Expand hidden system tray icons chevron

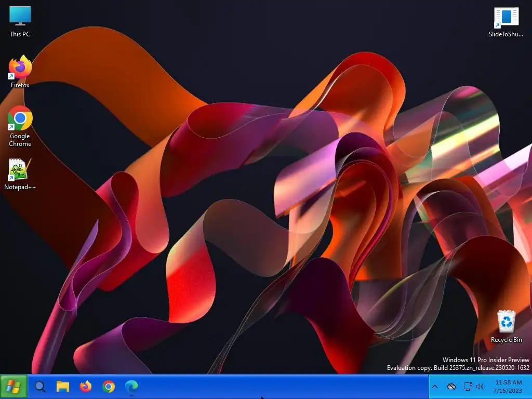coord(435,387)
